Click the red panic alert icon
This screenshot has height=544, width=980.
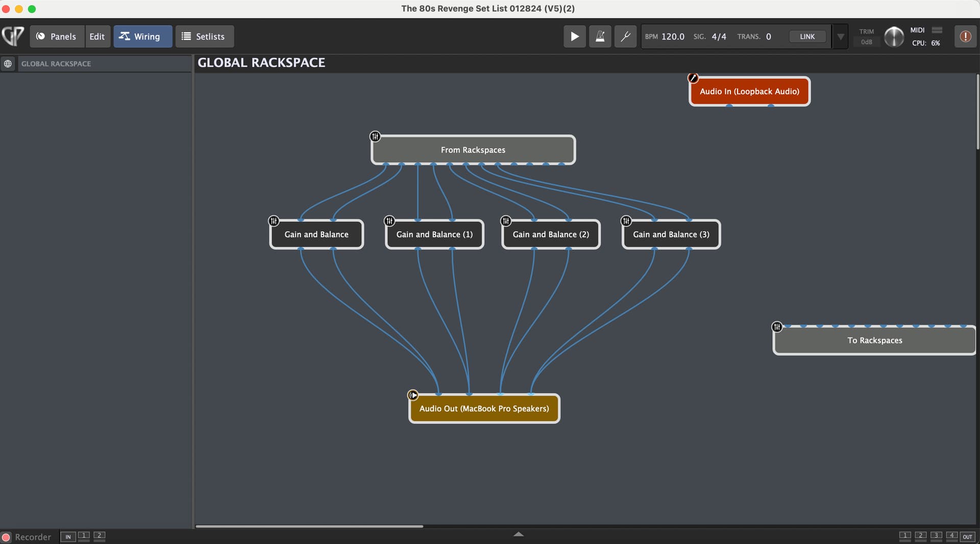[x=965, y=36]
